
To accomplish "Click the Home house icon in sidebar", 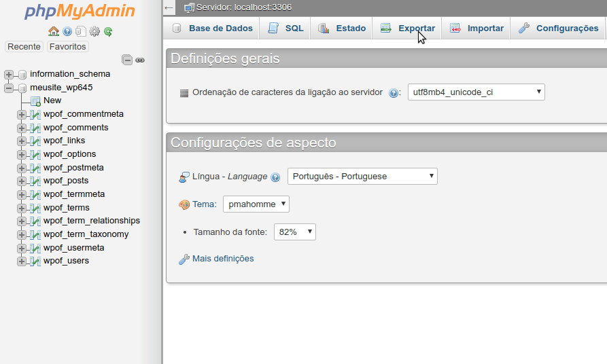I will 54,31.
